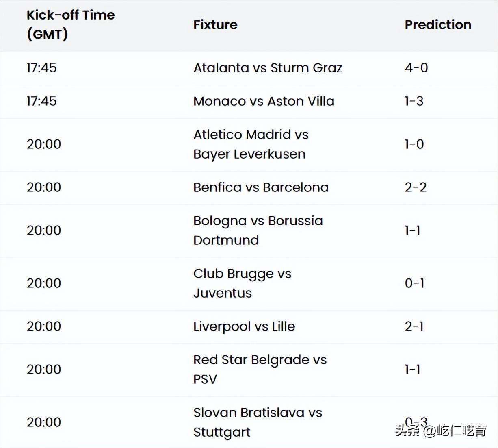Select the Benfica vs Barcelona fixture
498x448 pixels.
coord(261,187)
